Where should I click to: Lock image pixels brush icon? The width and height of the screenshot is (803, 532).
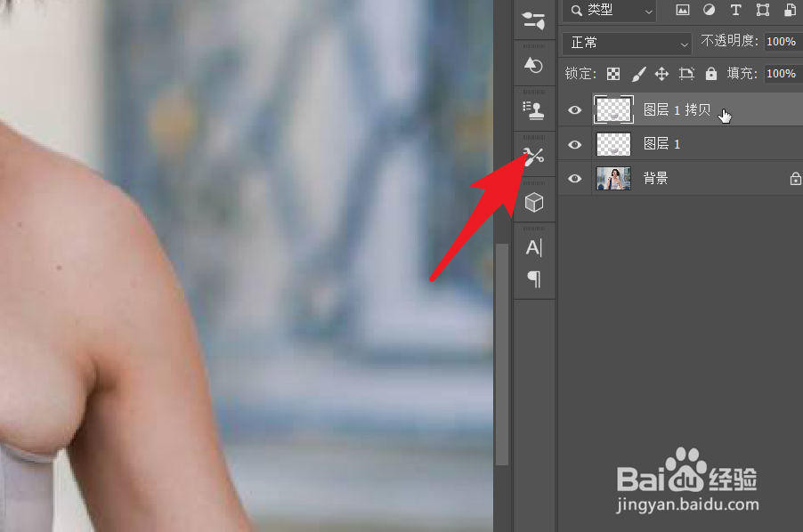point(638,74)
